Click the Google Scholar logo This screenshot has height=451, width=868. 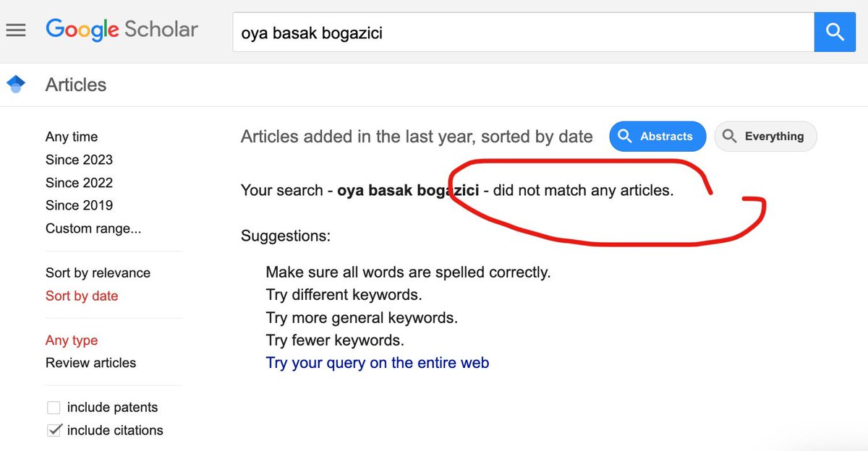122,30
